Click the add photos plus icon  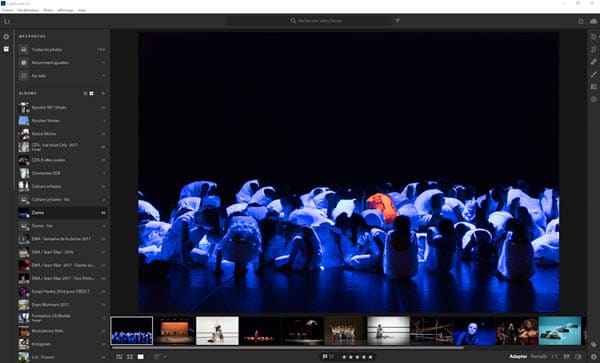(6, 37)
